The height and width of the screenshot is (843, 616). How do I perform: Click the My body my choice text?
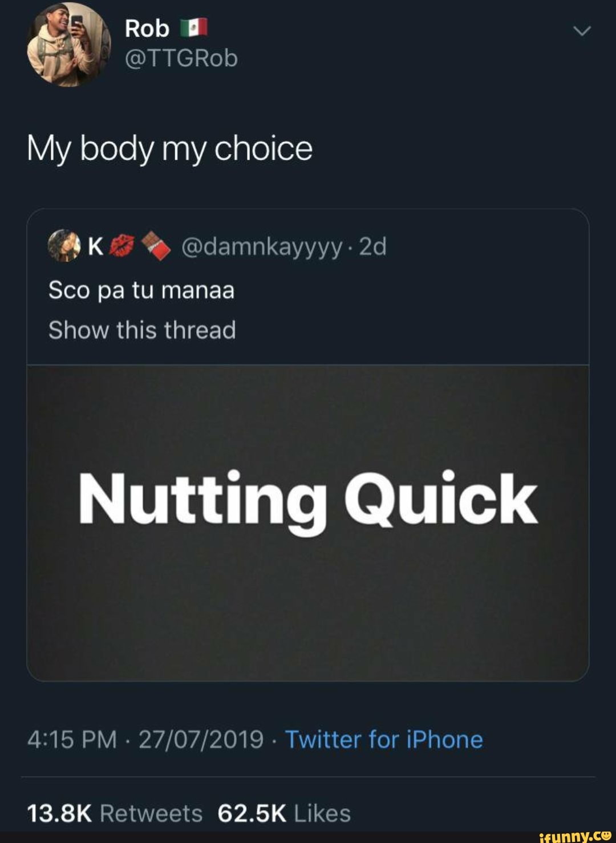coord(170,149)
